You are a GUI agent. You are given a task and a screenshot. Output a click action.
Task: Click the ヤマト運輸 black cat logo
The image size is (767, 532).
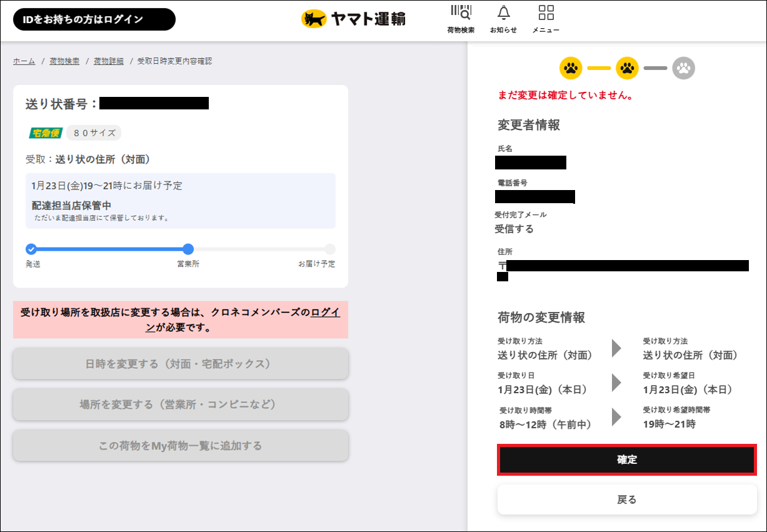tap(353, 19)
